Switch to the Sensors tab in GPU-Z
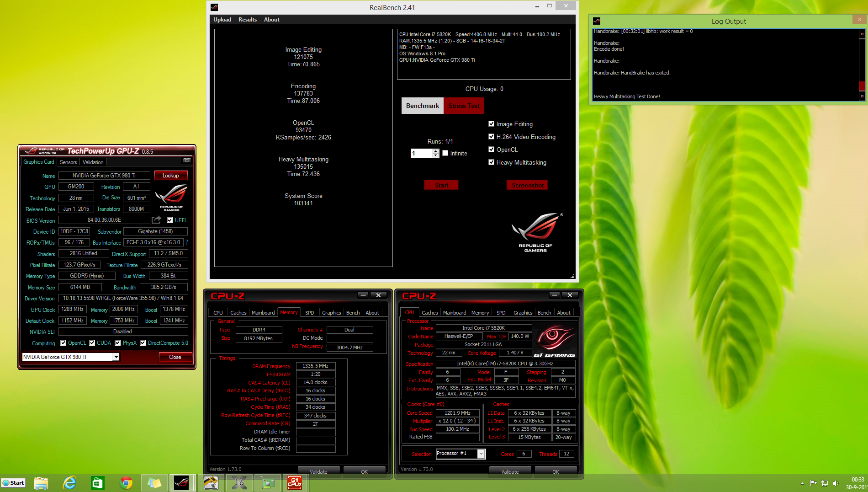Image resolution: width=868 pixels, height=492 pixels. pyautogui.click(x=69, y=162)
